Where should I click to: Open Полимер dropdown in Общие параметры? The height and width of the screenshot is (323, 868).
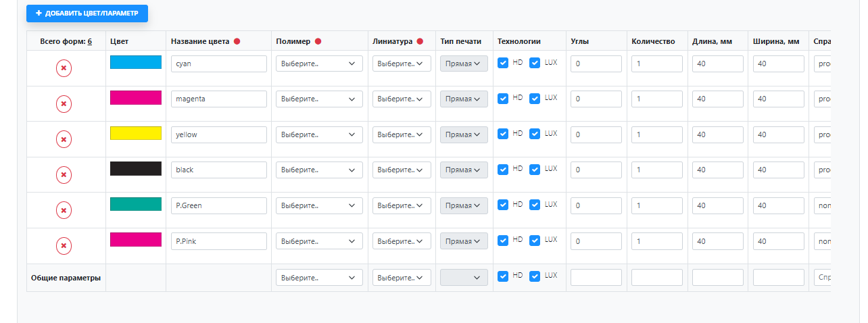[x=319, y=278]
